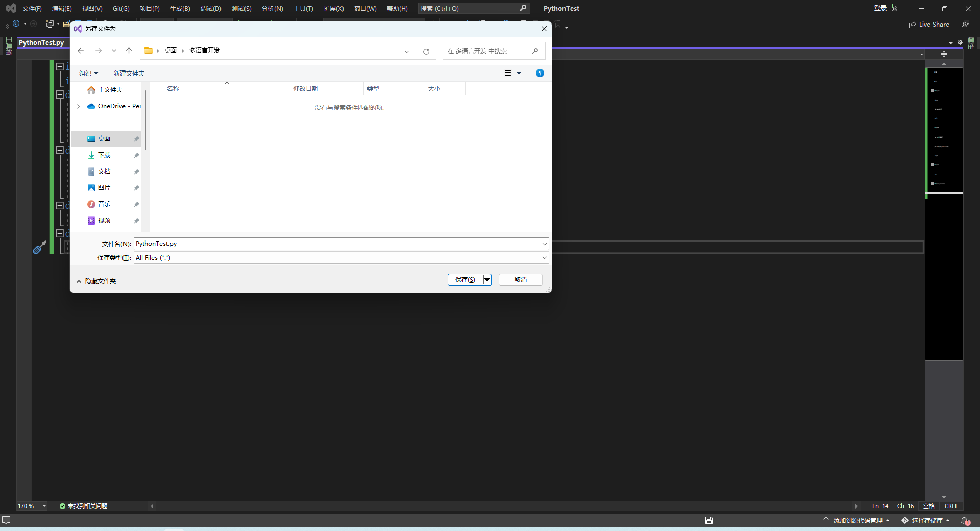Click the search magnifier in dialog search box
The width and height of the screenshot is (980, 531).
pos(535,51)
